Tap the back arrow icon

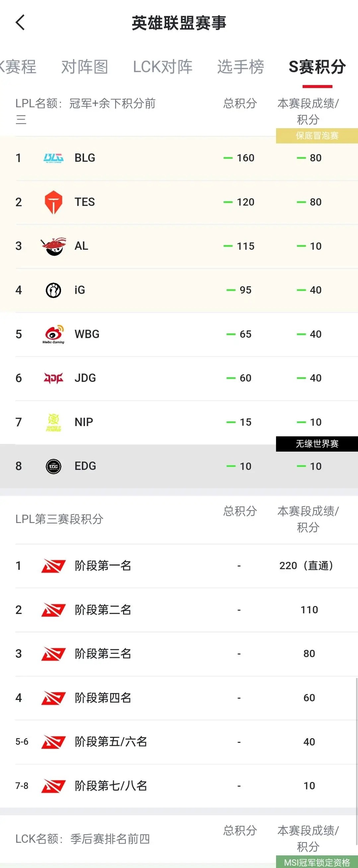pyautogui.click(x=20, y=23)
